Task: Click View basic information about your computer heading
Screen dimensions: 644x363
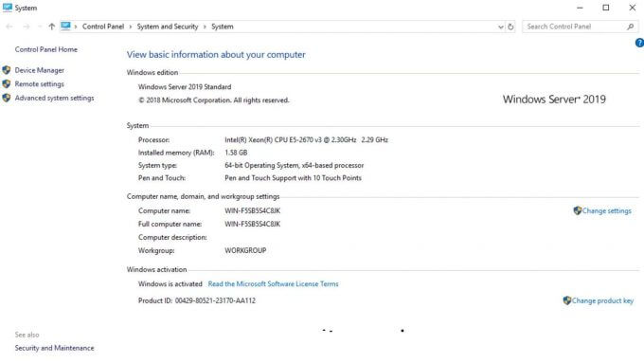Action: pyautogui.click(x=216, y=55)
